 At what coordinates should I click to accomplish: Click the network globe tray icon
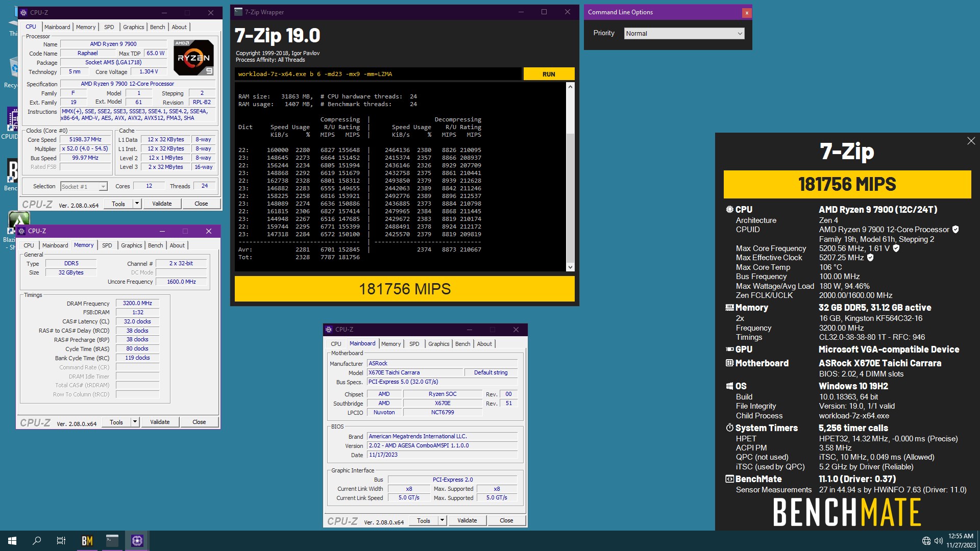tap(926, 541)
